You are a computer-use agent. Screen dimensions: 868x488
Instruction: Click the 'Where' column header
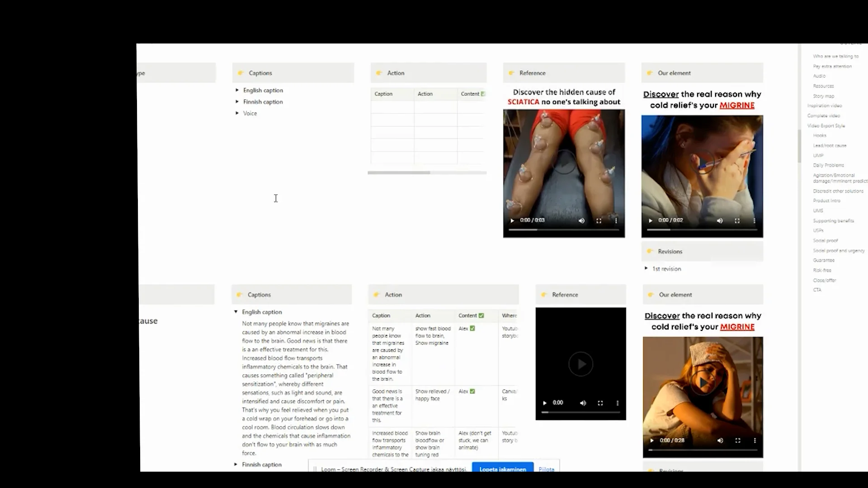[509, 315]
